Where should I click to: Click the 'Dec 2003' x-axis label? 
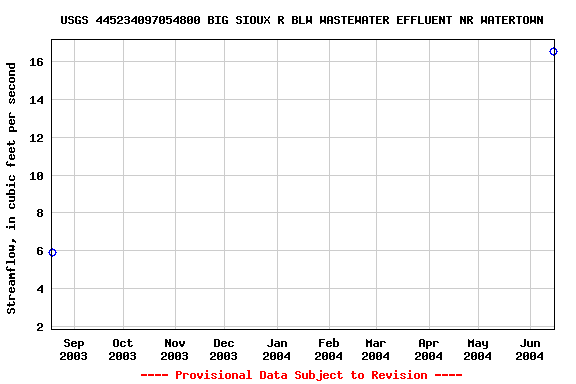click(x=223, y=349)
